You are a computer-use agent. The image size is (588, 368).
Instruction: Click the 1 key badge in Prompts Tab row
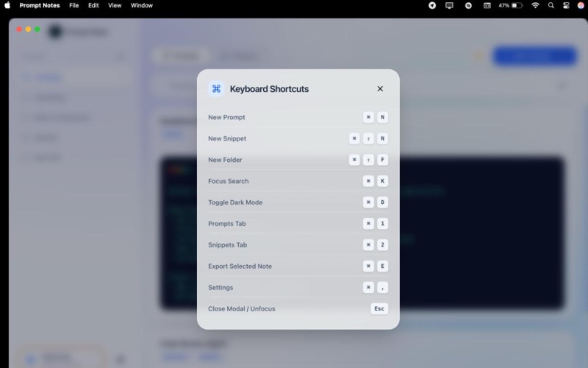tap(382, 224)
